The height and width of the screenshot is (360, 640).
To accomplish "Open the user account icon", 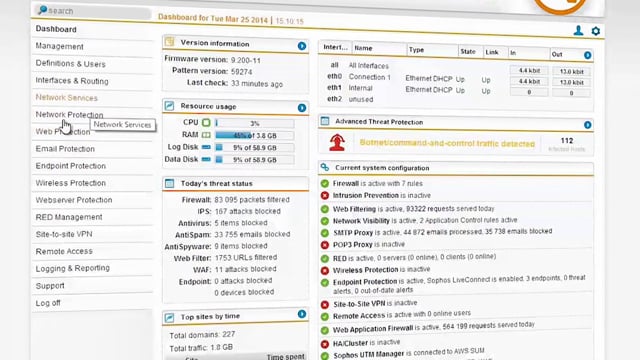I will tap(578, 30).
